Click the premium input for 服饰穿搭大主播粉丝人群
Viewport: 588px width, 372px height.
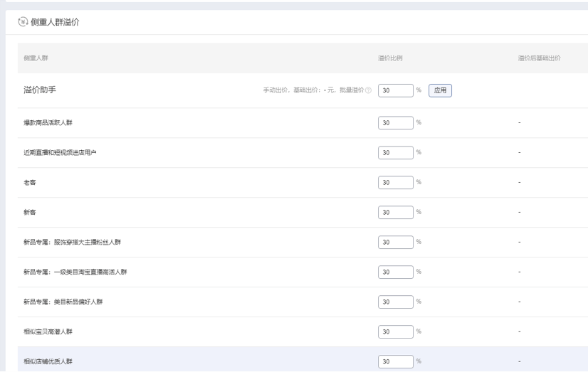[x=395, y=243]
